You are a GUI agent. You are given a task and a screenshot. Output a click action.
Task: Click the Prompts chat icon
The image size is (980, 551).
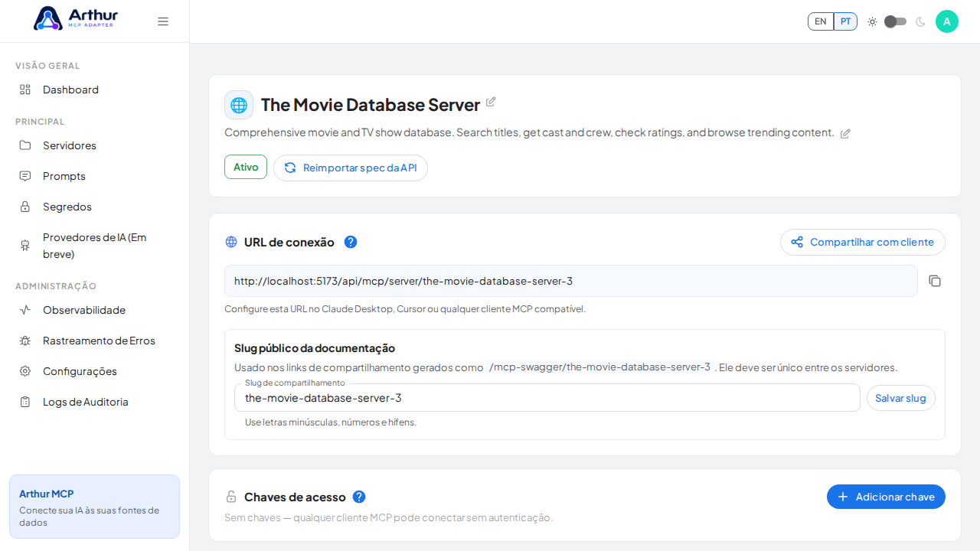[25, 176]
